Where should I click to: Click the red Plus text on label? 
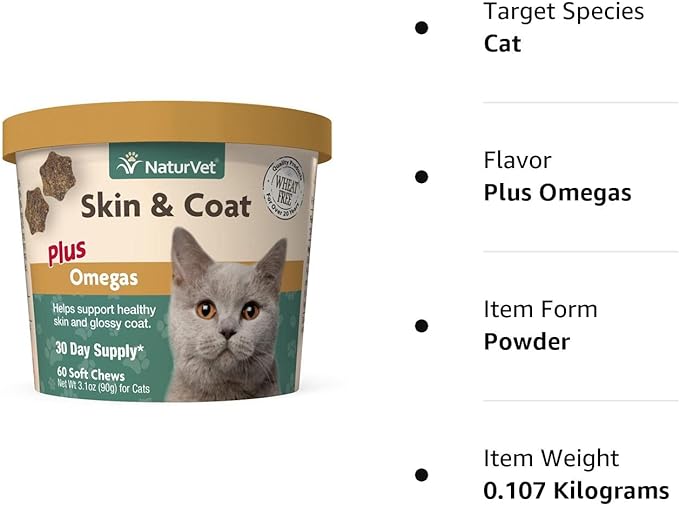pos(67,252)
